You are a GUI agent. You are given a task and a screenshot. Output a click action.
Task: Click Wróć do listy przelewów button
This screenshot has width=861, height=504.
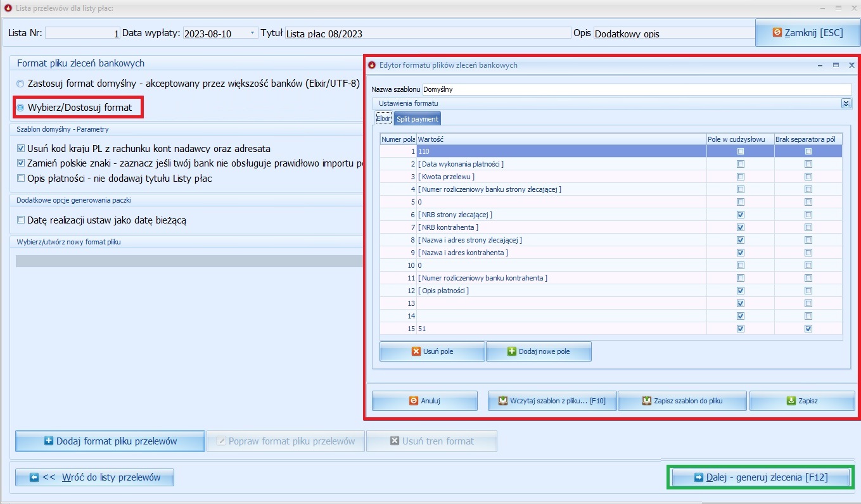pos(94,477)
